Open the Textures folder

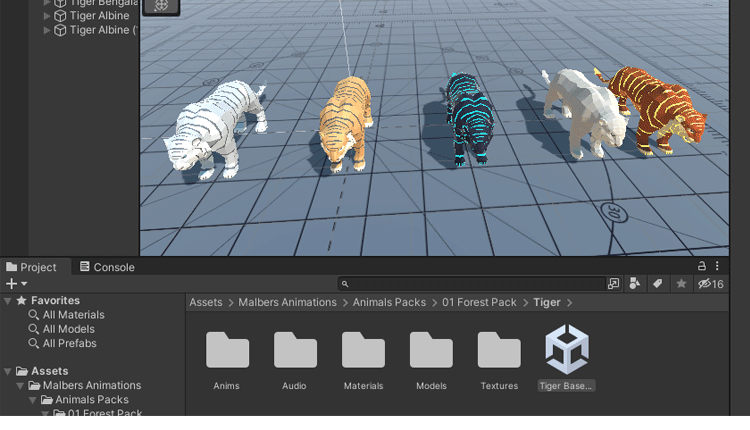pyautogui.click(x=499, y=360)
